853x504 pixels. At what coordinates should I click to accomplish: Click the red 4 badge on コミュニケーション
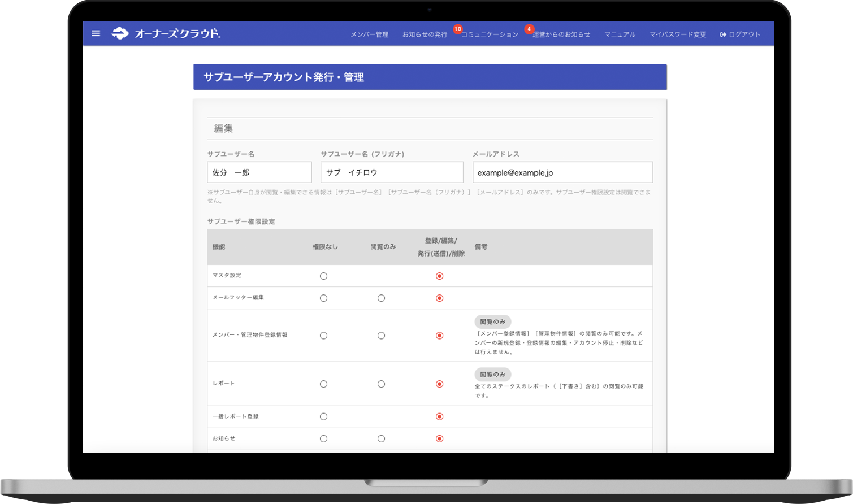[528, 28]
